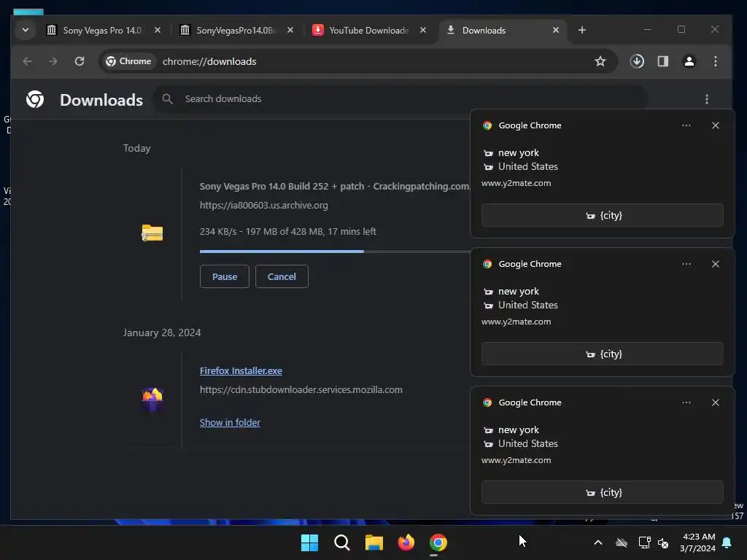The height and width of the screenshot is (560, 747).
Task: Reload the downloads page
Action: tap(80, 61)
